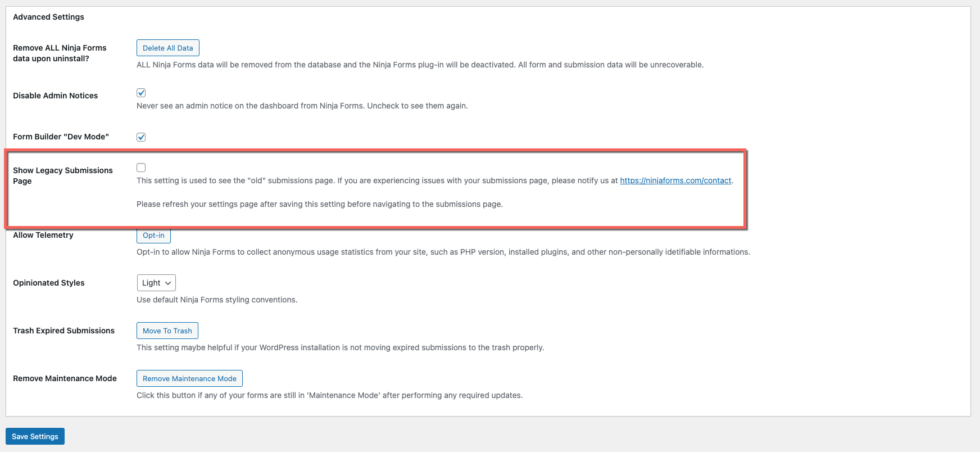Click the "Show Legacy Submissions Page" label
Image resolution: width=980 pixels, height=452 pixels.
(62, 175)
